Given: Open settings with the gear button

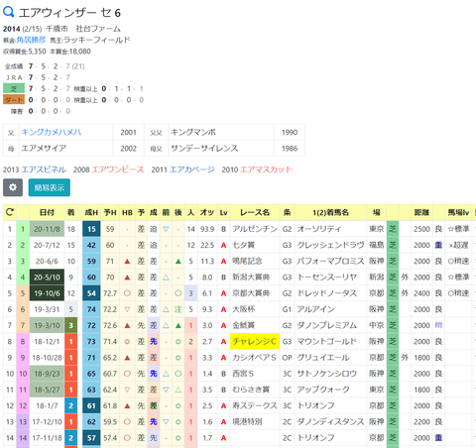Looking at the screenshot, I should pyautogui.click(x=13, y=187).
